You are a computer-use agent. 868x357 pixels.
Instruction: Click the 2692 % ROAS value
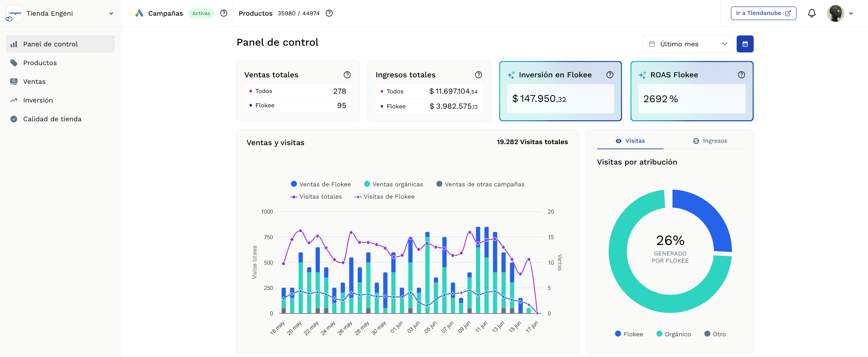660,99
